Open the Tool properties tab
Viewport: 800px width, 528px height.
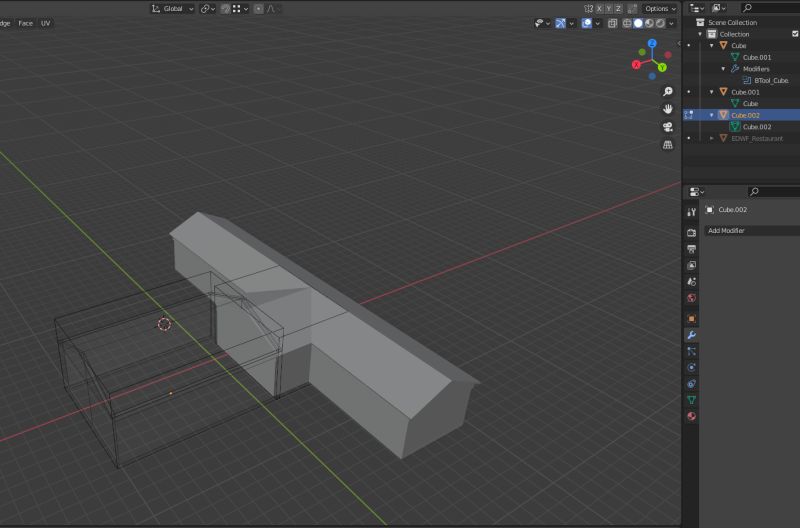691,212
